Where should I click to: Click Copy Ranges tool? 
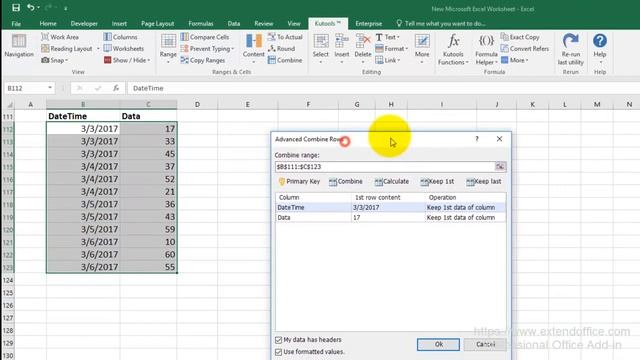[x=203, y=60]
